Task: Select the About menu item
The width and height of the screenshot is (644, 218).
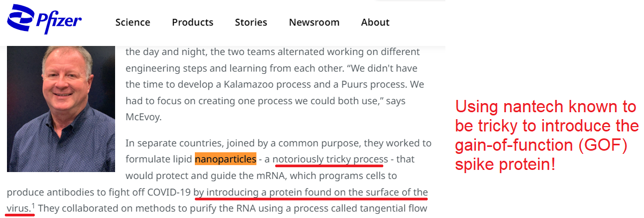Action: pyautogui.click(x=375, y=22)
